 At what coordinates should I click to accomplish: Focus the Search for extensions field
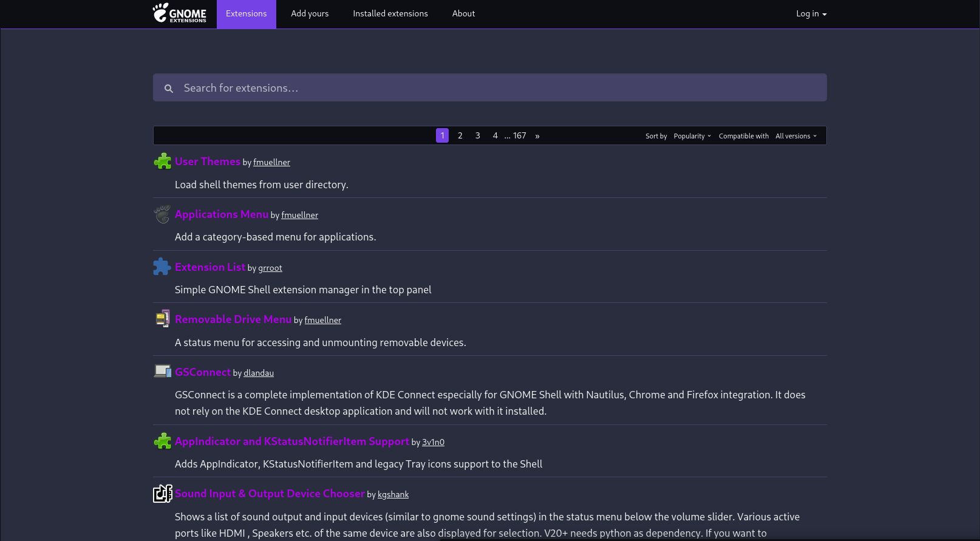(x=490, y=87)
